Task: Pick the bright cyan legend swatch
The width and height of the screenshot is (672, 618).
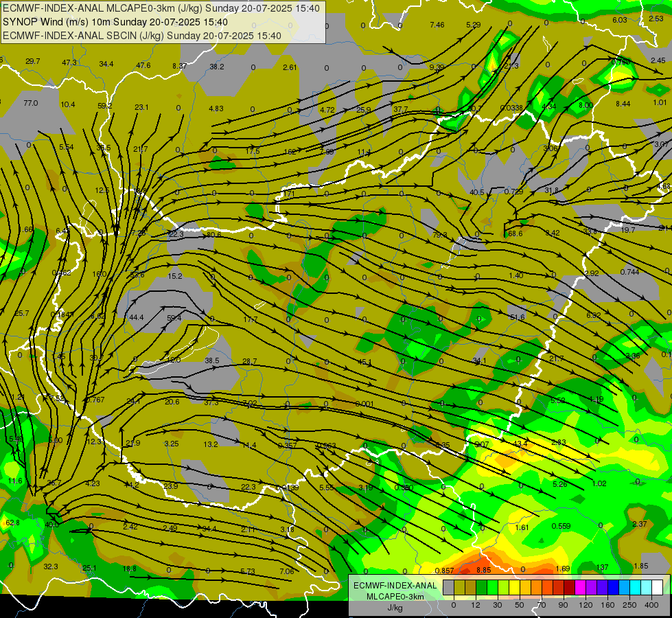Action: pyautogui.click(x=635, y=587)
